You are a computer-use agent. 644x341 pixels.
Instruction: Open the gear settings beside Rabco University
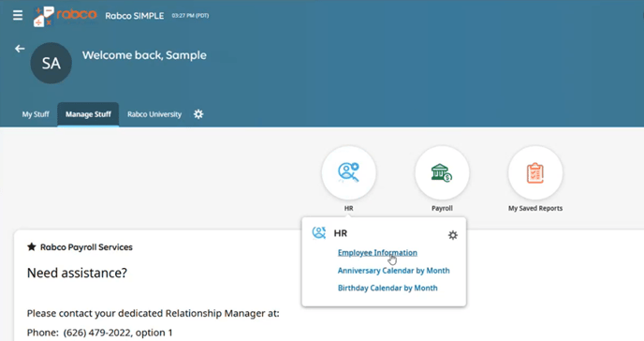(x=198, y=114)
